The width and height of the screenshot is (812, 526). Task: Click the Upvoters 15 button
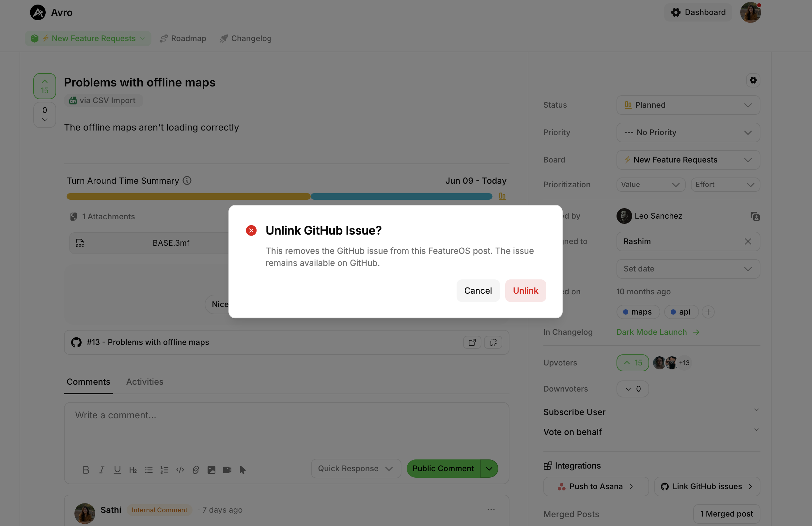[632, 363]
